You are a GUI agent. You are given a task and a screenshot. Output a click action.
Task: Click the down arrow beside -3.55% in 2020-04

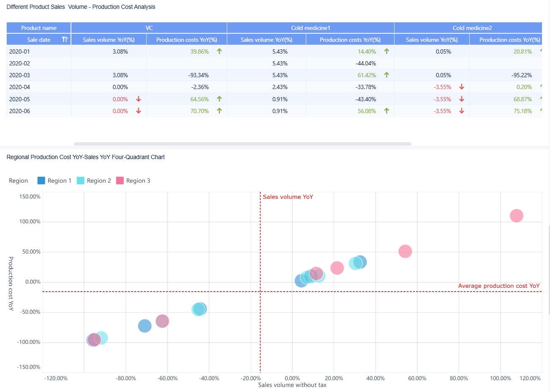click(461, 87)
